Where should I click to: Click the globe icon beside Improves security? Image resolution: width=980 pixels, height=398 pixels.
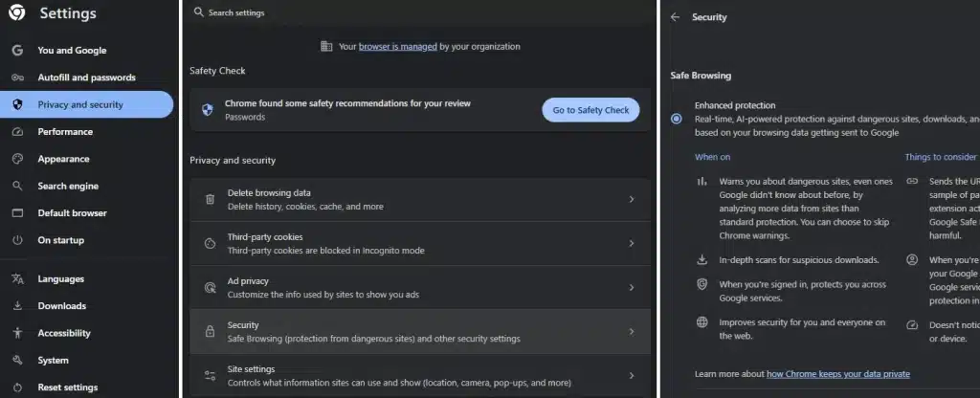pos(702,322)
